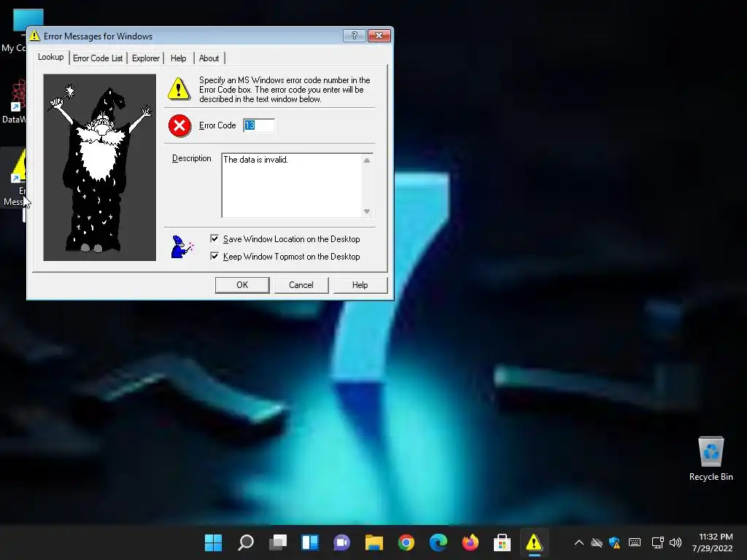Open Microsoft Store from the taskbar

502,542
